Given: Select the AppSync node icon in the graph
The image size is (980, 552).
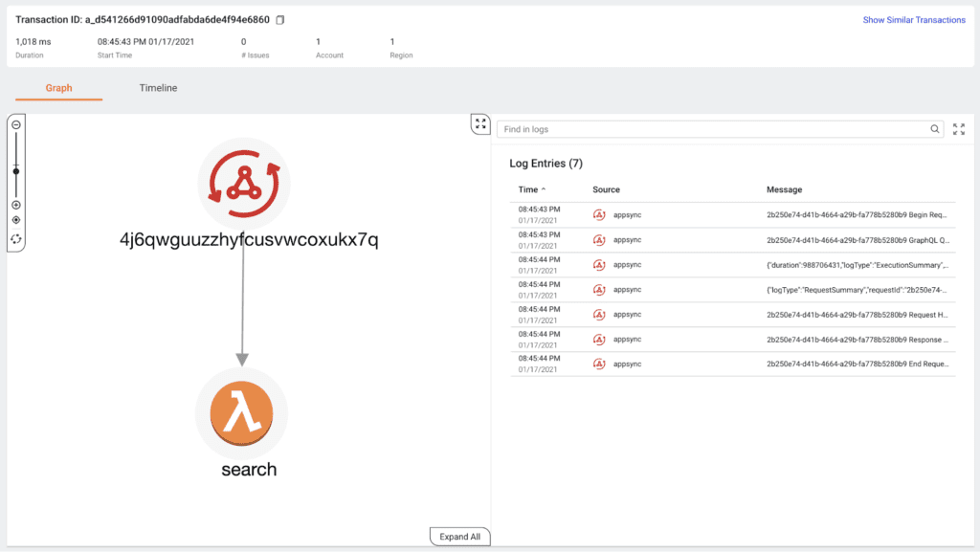Looking at the screenshot, I should coord(243,183).
